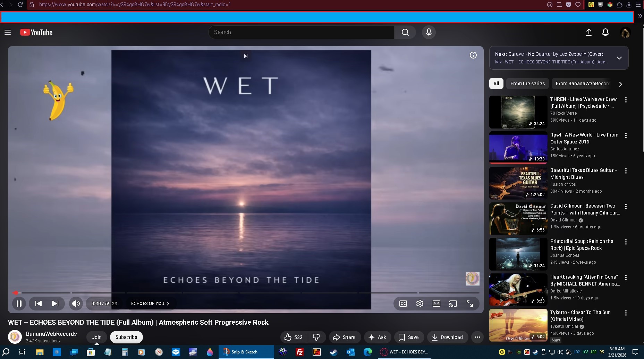Subscribe to BananaWebRecords
The image size is (644, 359).
126,337
